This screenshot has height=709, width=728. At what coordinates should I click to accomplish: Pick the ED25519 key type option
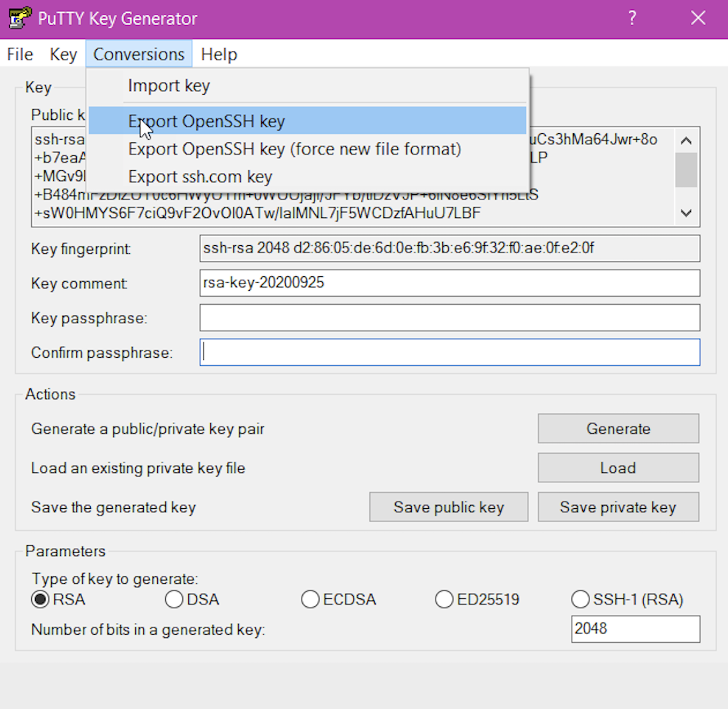click(x=444, y=600)
